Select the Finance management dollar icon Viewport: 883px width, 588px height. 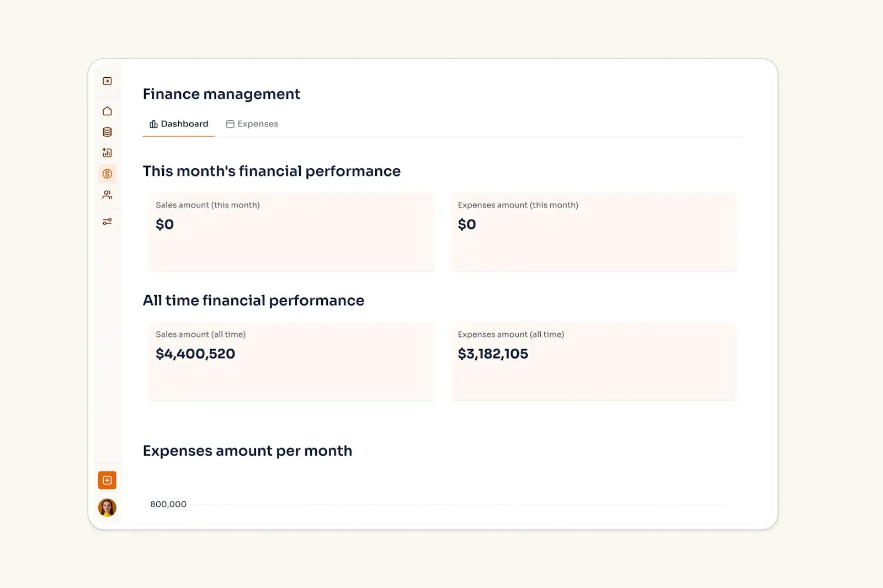(107, 174)
